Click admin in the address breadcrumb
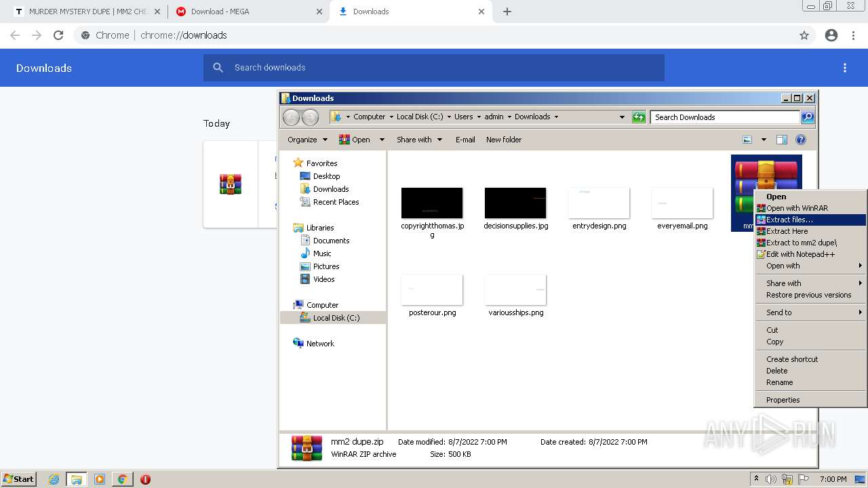868x488 pixels. [494, 117]
